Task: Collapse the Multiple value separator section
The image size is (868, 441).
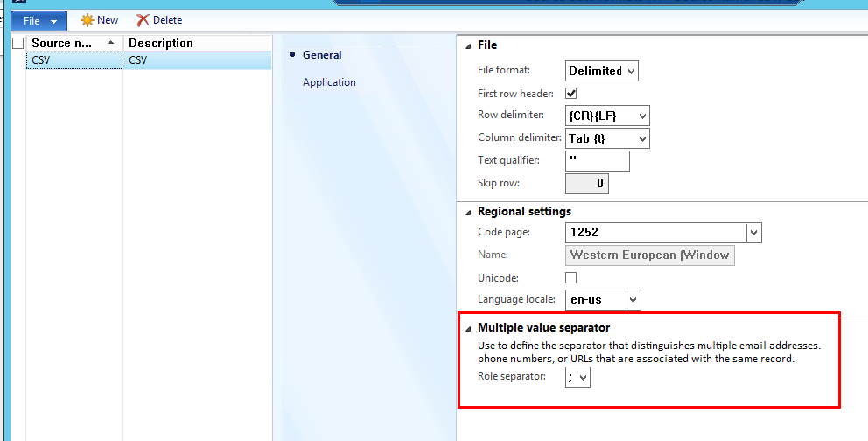Action: [x=468, y=329]
